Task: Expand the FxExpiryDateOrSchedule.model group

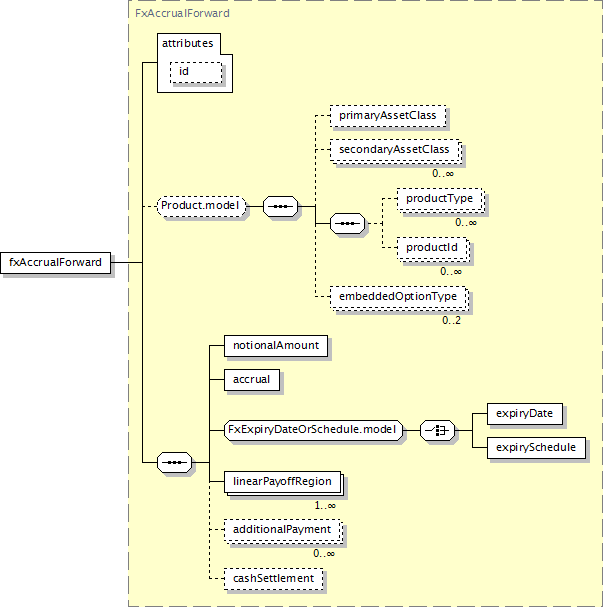Action: coord(312,431)
